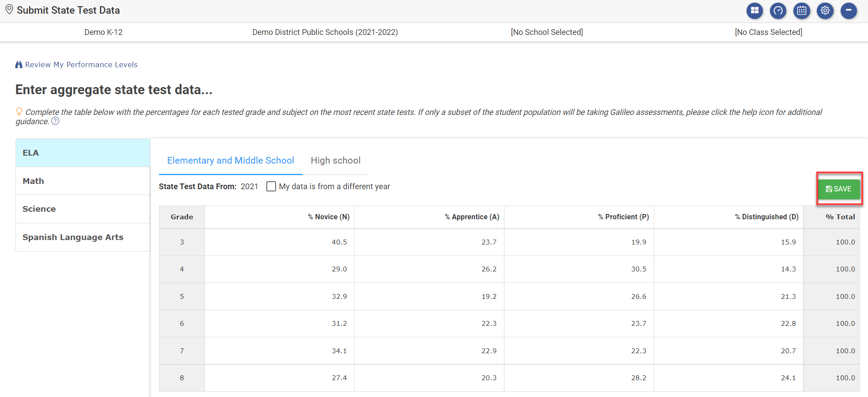
Task: Open the settings gear icon
Action: [825, 11]
